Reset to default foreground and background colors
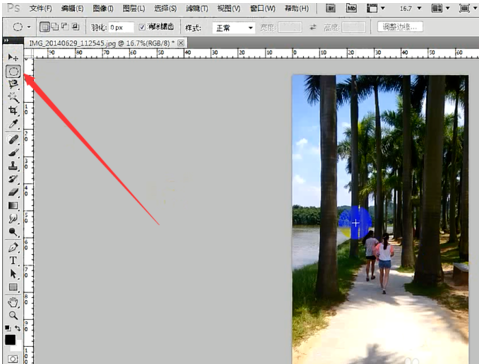The image size is (479, 364). (8, 328)
